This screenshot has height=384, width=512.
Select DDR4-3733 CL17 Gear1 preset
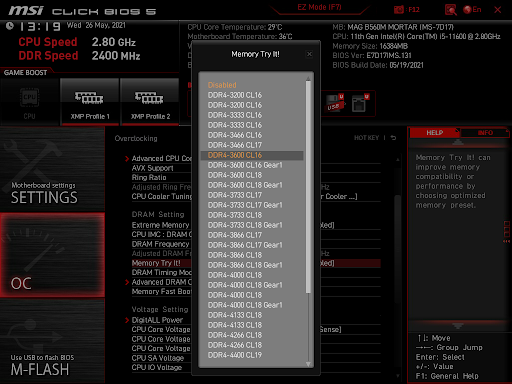[x=245, y=205]
